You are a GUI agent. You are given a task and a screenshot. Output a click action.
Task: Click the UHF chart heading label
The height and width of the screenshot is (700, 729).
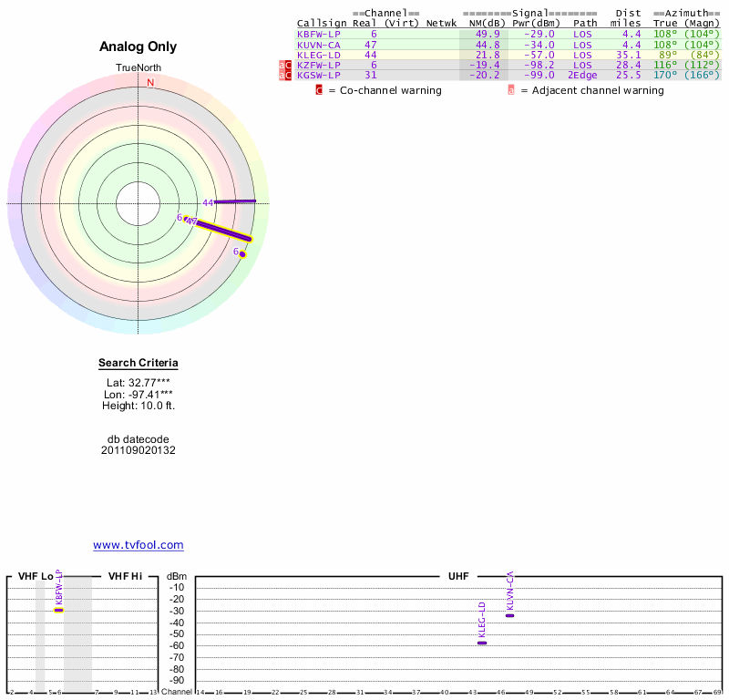click(458, 576)
